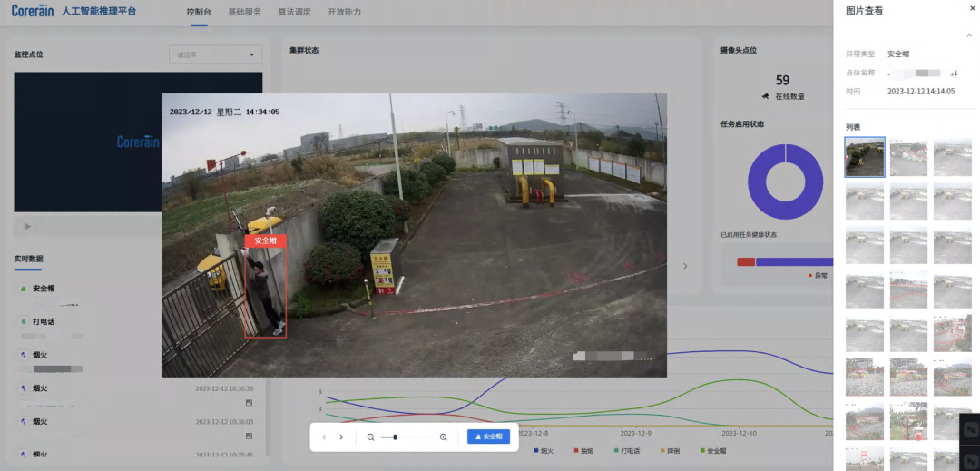Click the 打电话 alert icon in 实时数据
Image resolution: width=980 pixels, height=471 pixels.
coord(23,321)
